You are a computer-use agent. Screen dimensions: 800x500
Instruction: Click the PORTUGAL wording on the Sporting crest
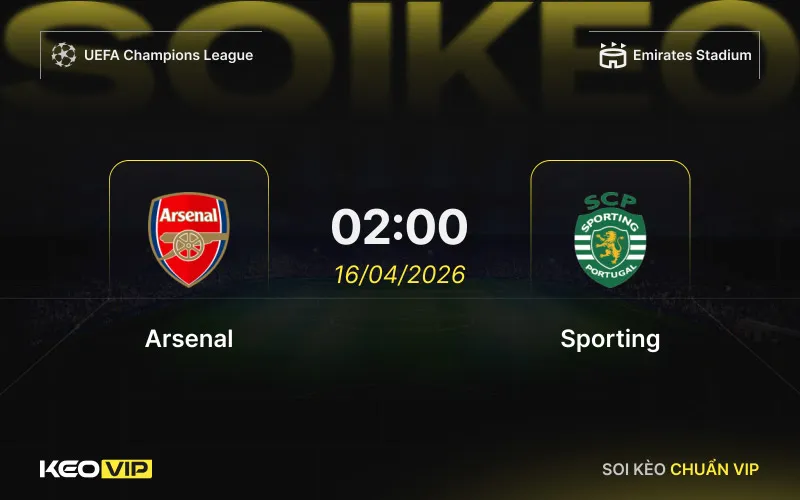(x=610, y=272)
